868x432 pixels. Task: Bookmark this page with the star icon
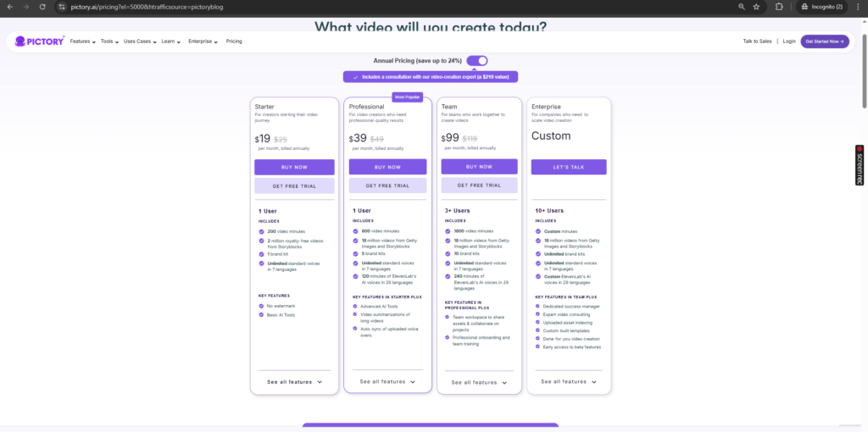pyautogui.click(x=756, y=7)
